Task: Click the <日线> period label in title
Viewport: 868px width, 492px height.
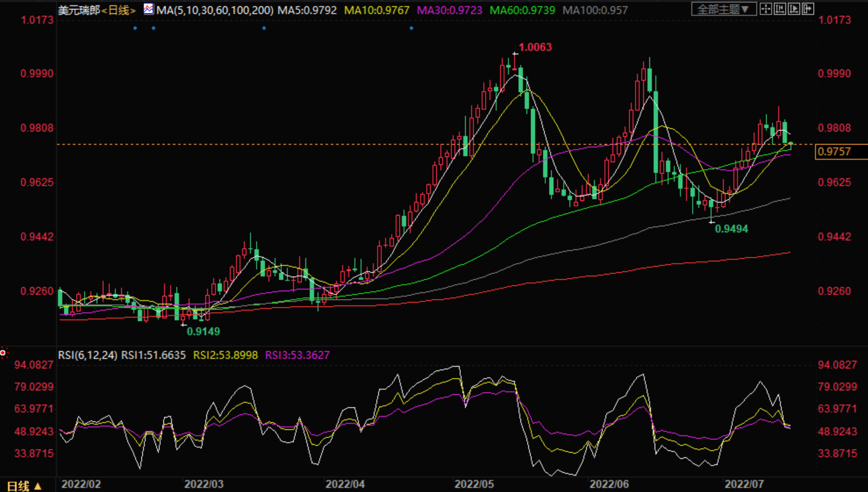Action: (119, 11)
